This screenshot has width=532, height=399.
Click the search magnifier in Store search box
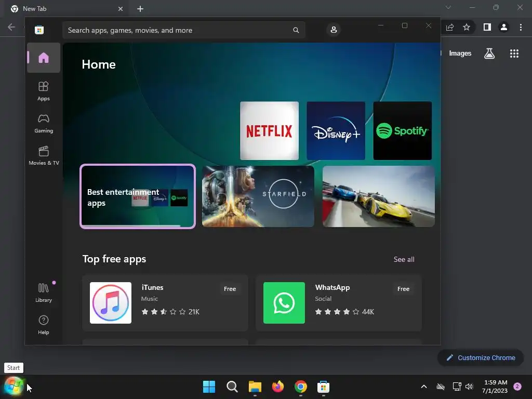(x=296, y=30)
